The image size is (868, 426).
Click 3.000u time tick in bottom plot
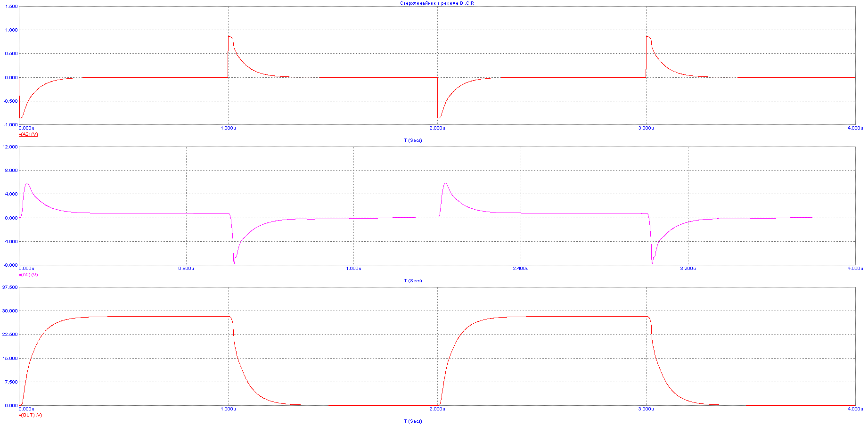pyautogui.click(x=646, y=409)
